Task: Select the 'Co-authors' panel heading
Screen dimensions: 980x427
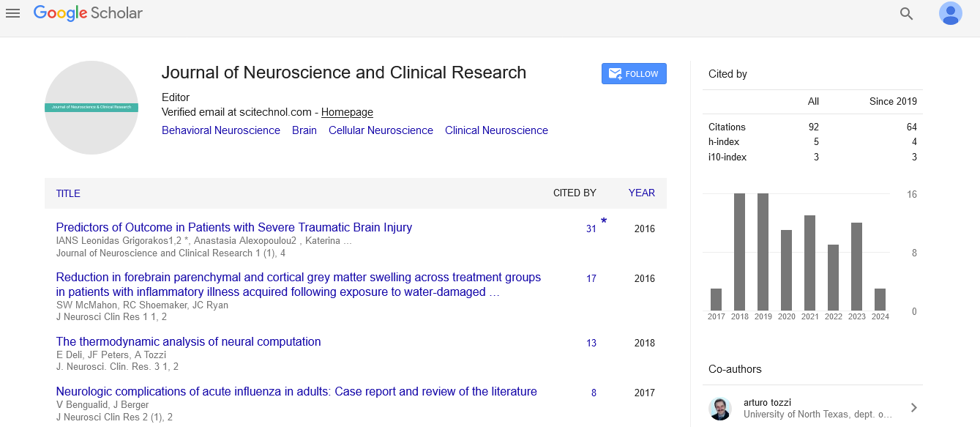Action: 735,369
